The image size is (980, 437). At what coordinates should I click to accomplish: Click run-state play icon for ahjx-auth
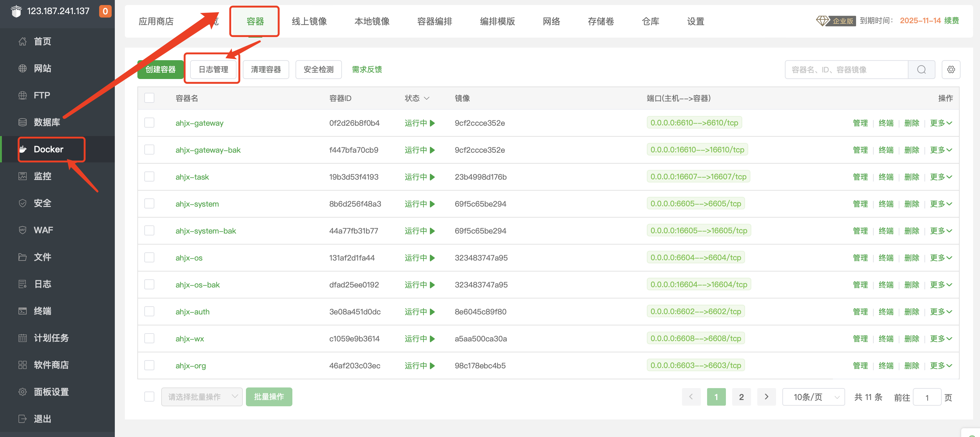coord(432,312)
